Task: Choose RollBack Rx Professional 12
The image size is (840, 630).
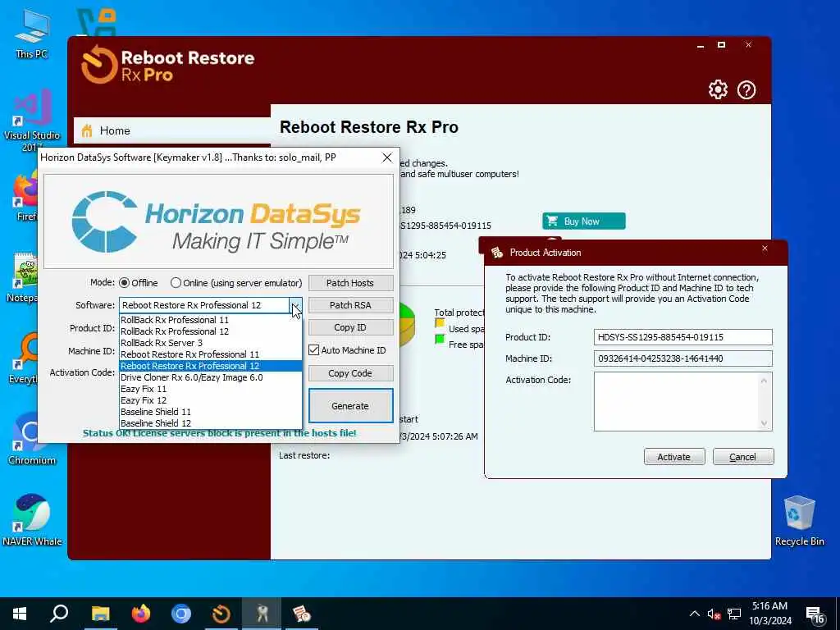Action: coord(210,331)
